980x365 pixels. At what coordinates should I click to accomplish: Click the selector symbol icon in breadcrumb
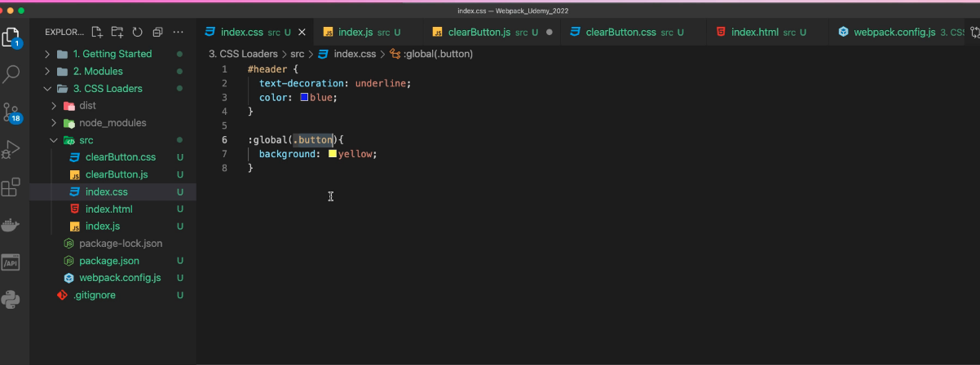click(x=395, y=54)
